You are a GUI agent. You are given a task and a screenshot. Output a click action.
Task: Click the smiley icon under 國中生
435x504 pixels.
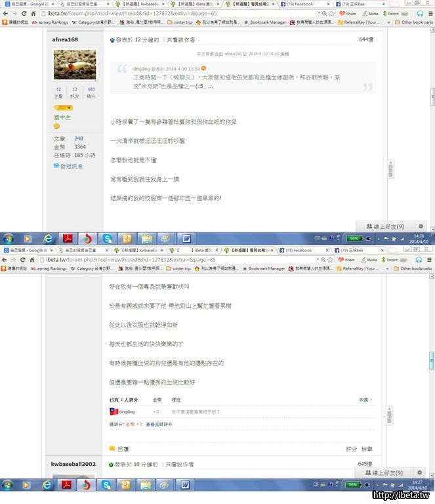point(57,126)
